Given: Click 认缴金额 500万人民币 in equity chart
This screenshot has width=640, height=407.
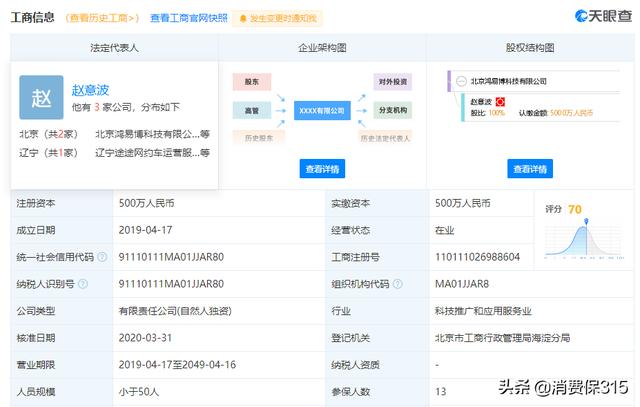Looking at the screenshot, I should pyautogui.click(x=571, y=113).
